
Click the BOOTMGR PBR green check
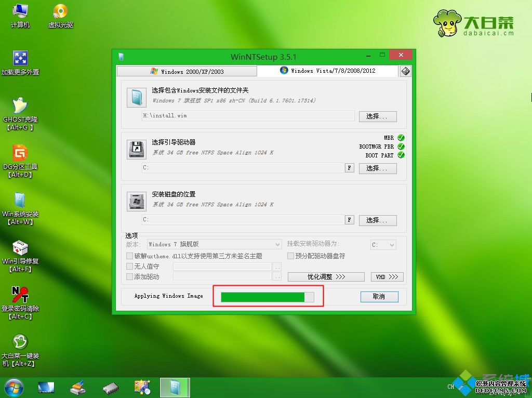click(x=401, y=147)
